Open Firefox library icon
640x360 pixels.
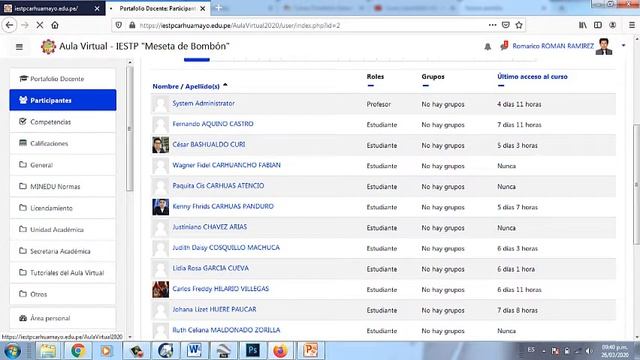[583, 25]
